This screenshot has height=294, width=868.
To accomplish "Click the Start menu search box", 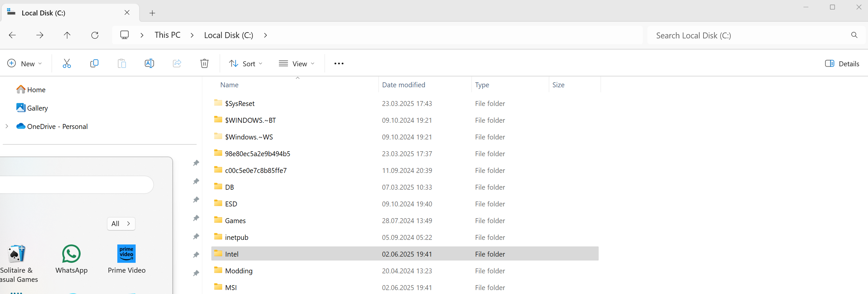I will coord(77,185).
